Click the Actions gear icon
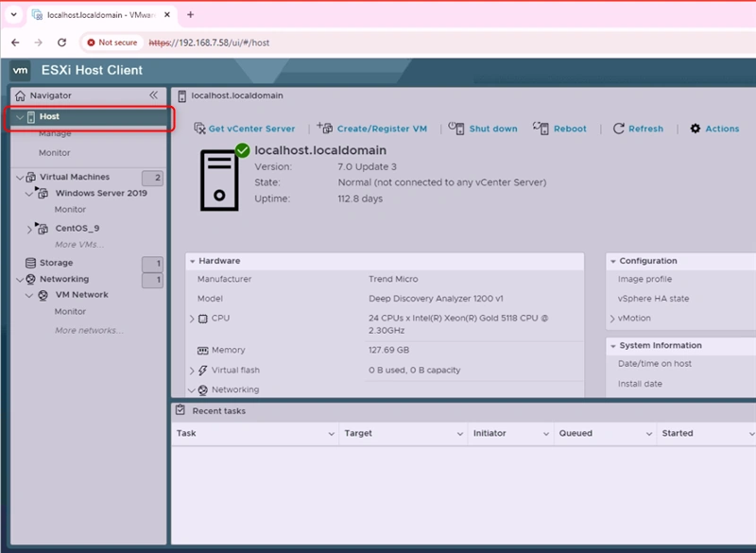 (x=695, y=129)
